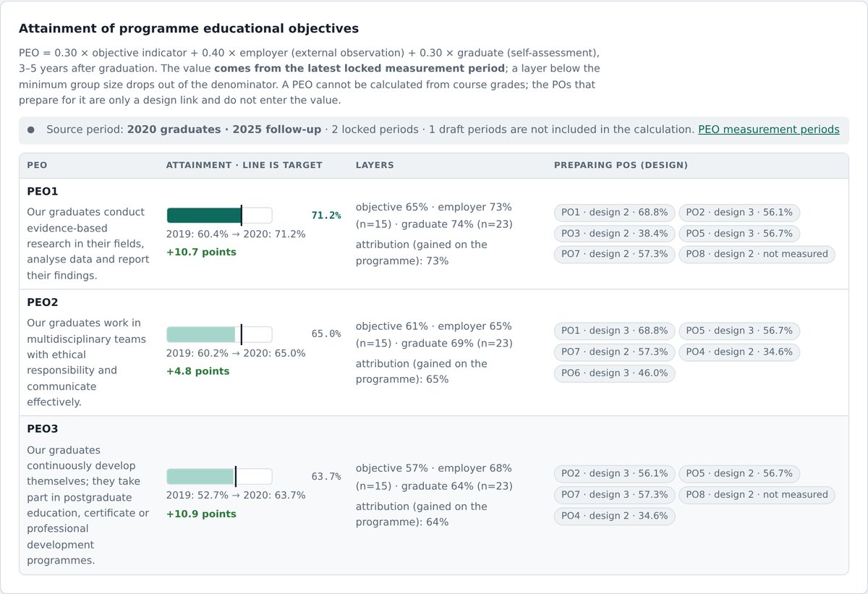Click the 71.2% attainment value
This screenshot has height=594, width=868.
pos(326,216)
